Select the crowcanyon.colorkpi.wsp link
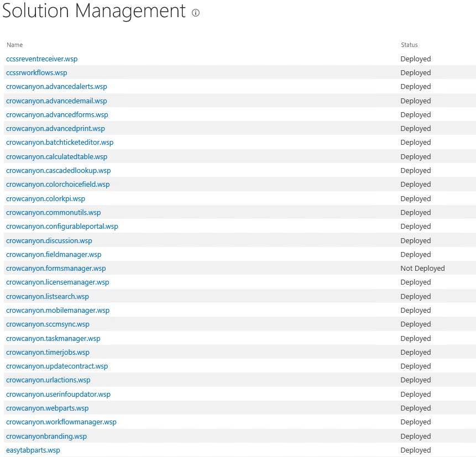The height and width of the screenshot is (457, 476). coord(45,199)
